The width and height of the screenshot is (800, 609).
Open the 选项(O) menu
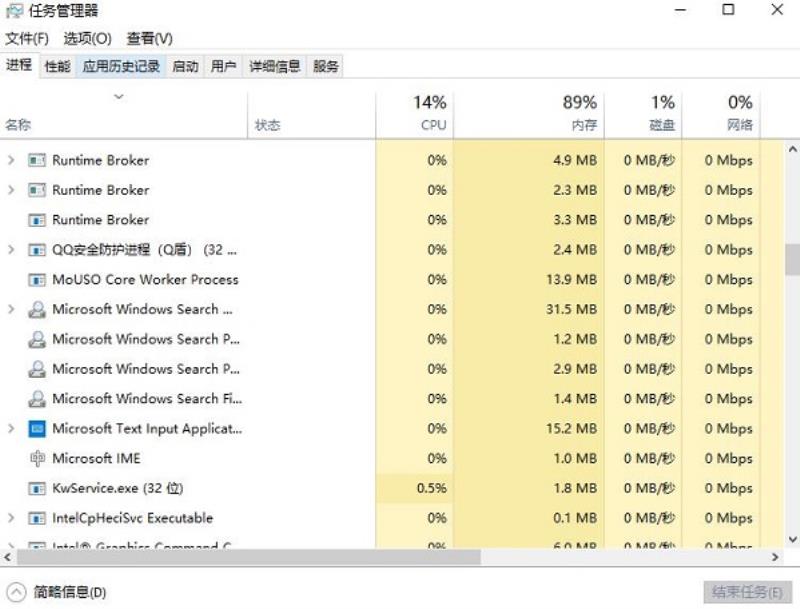click(x=88, y=39)
